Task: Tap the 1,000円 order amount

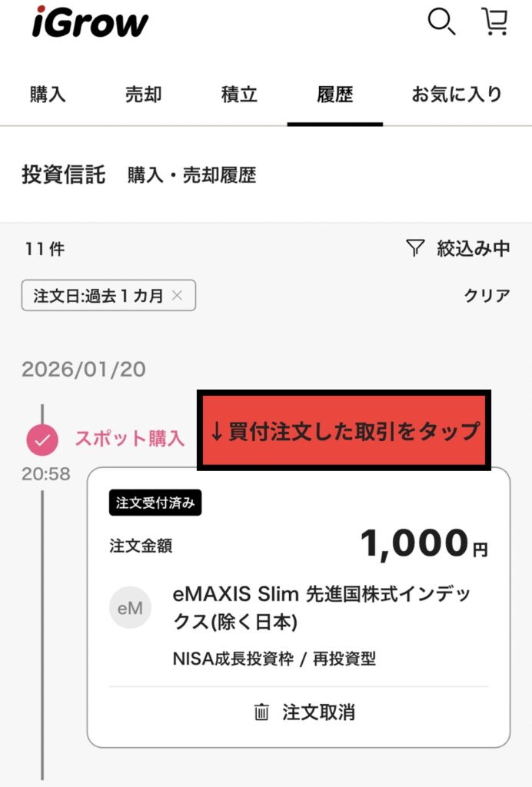Action: [x=423, y=545]
